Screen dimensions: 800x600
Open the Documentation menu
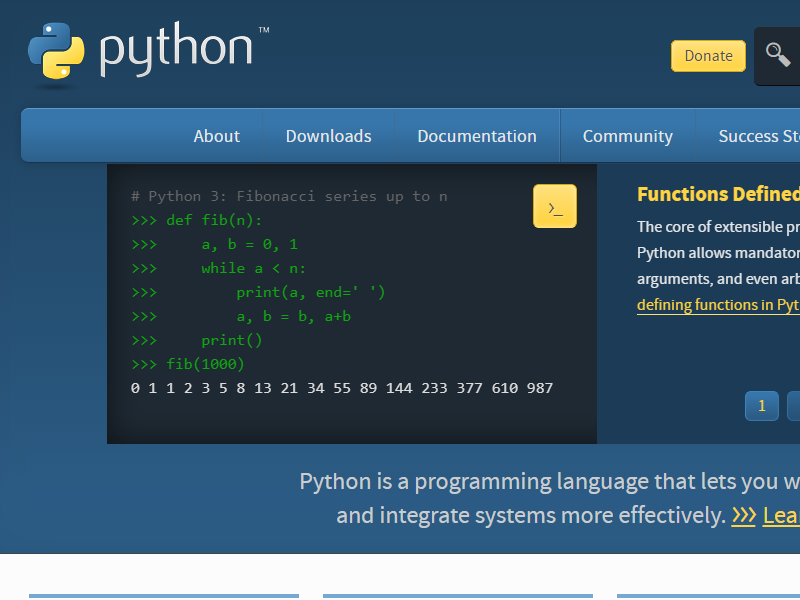point(477,136)
